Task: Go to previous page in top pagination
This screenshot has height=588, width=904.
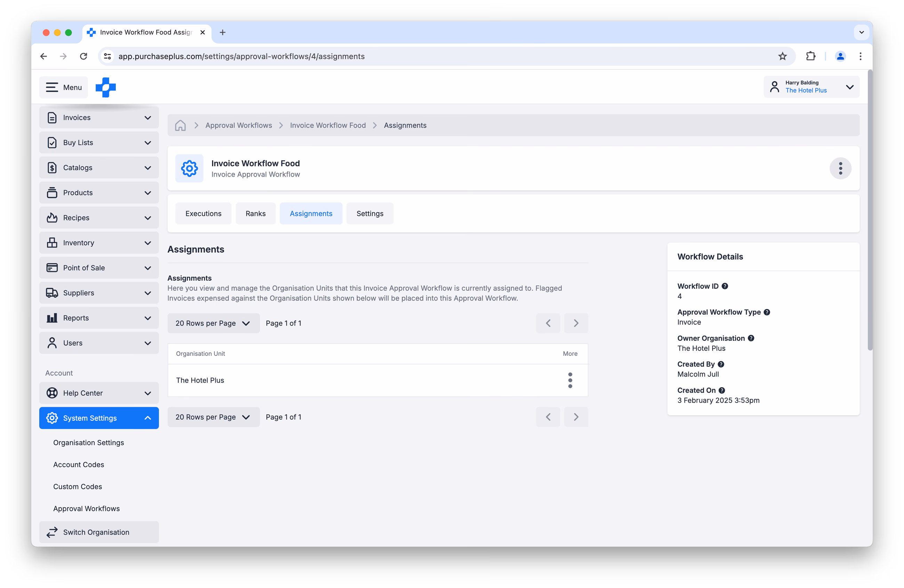Action: point(548,324)
